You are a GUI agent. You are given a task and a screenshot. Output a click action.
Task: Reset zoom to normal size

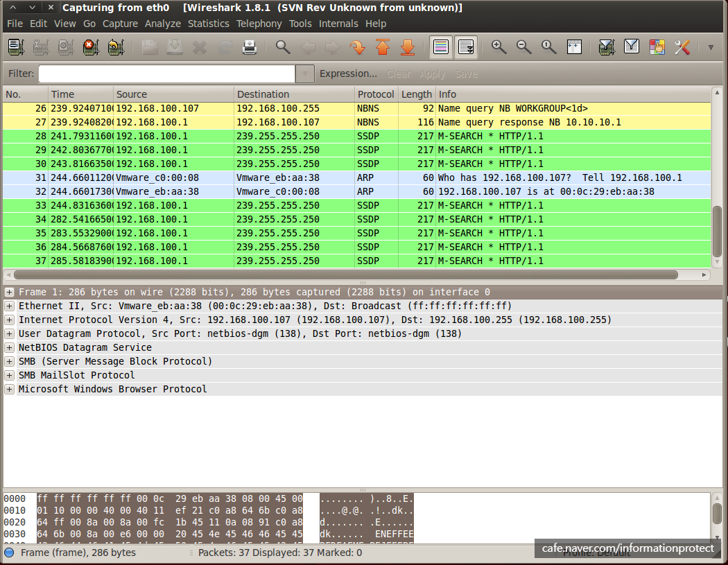click(x=549, y=47)
